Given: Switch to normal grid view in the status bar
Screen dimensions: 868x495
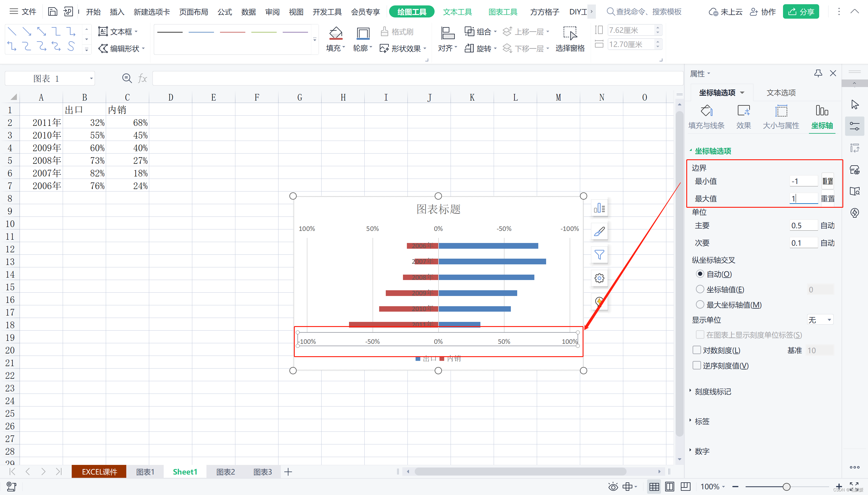Looking at the screenshot, I should (x=654, y=487).
